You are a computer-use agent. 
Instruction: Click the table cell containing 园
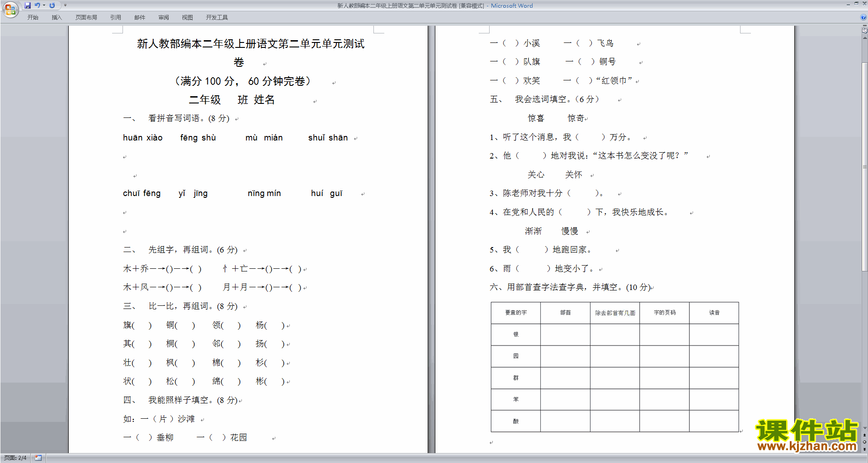[516, 356]
